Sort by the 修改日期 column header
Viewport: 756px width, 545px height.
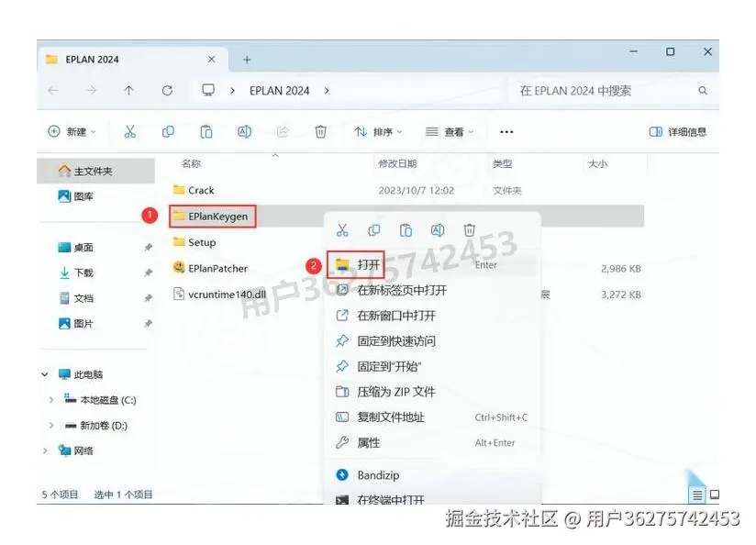tap(397, 163)
